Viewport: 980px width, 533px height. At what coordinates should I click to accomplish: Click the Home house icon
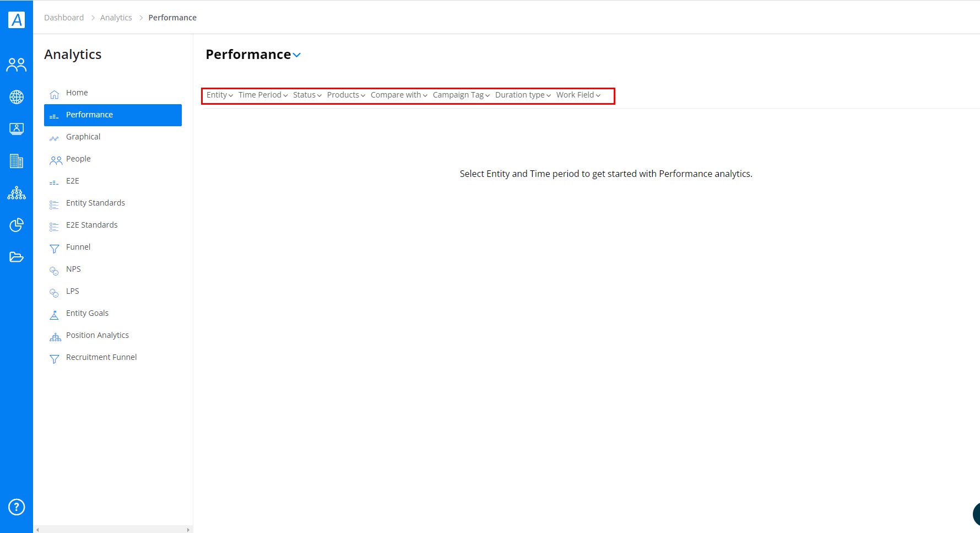(x=54, y=94)
